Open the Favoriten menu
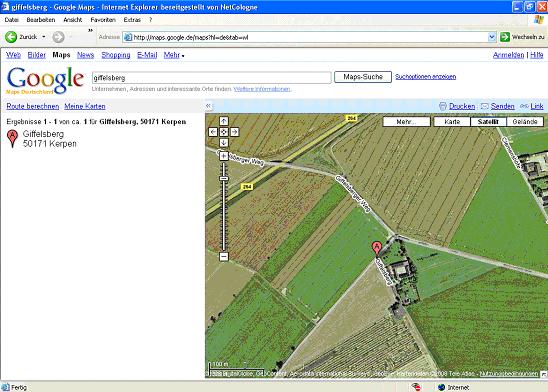 (103, 20)
